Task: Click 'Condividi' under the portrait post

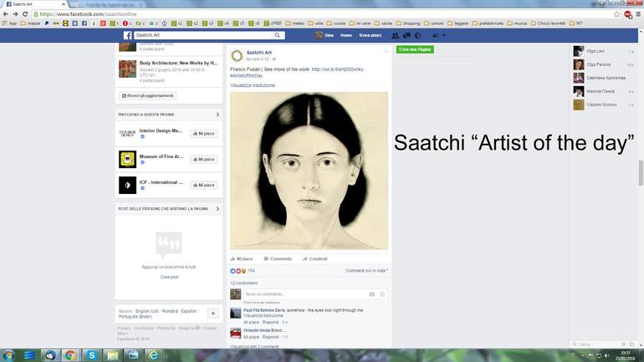Action: (x=315, y=259)
